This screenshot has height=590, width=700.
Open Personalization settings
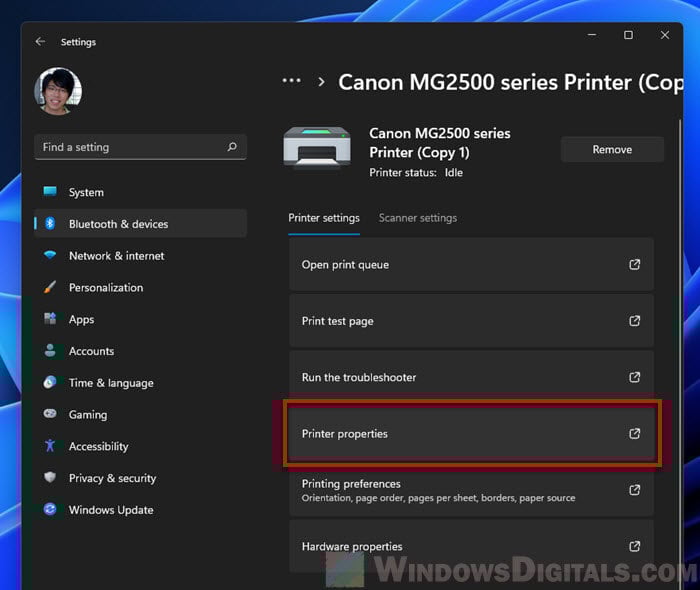(x=140, y=287)
